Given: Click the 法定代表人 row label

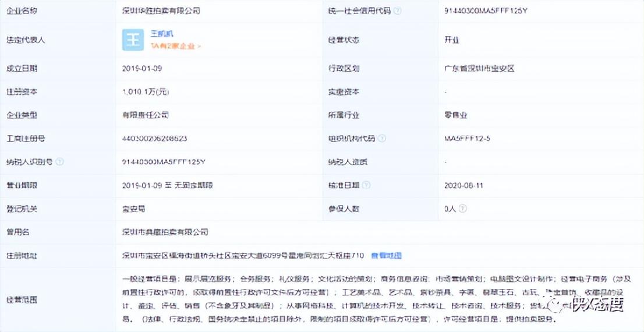Looking at the screenshot, I should pyautogui.click(x=26, y=40).
